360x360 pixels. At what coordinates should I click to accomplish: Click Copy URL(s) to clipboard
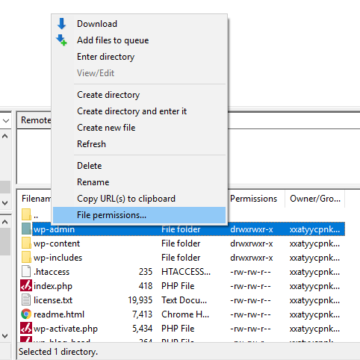(x=126, y=199)
